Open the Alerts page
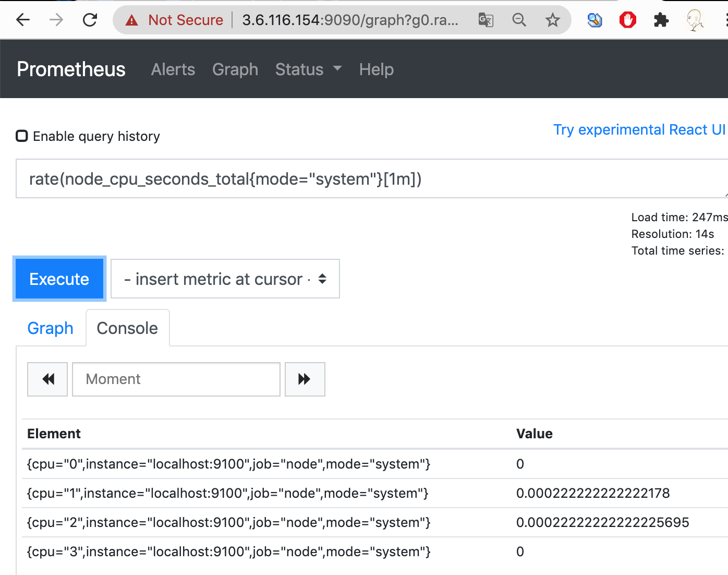The height and width of the screenshot is (575, 728). [173, 69]
